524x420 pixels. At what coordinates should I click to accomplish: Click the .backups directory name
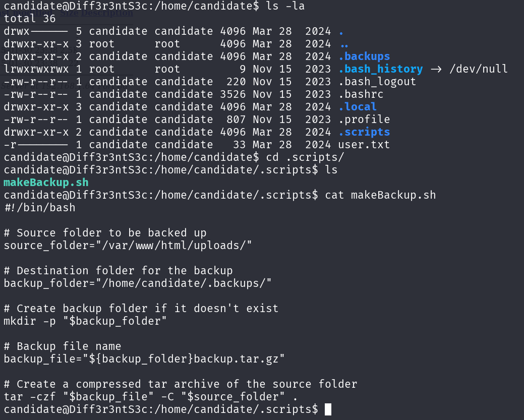pos(364,56)
